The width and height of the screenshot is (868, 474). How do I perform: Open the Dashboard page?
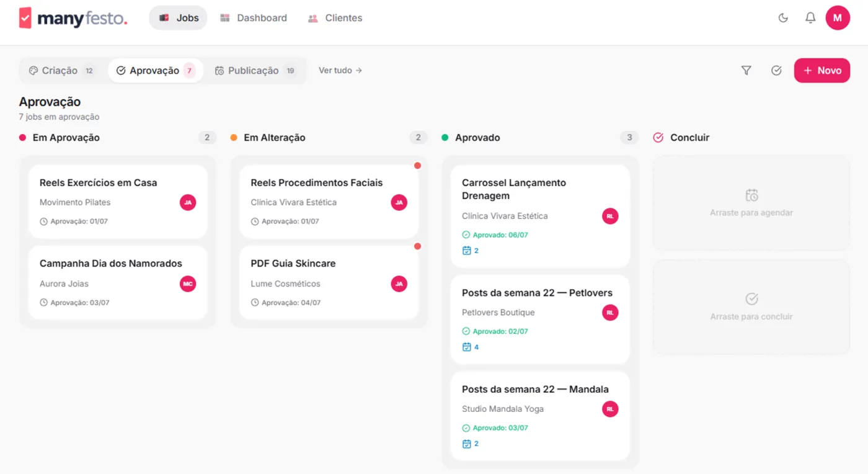[x=254, y=18]
